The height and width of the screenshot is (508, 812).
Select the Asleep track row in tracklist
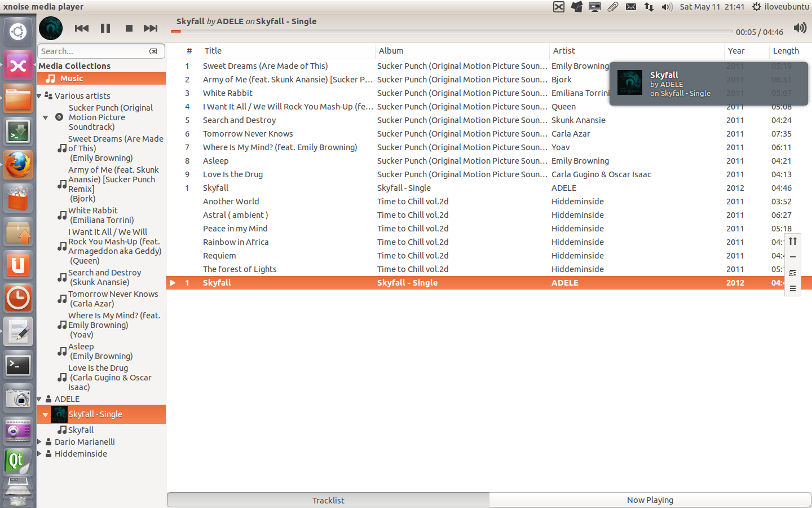[489, 161]
